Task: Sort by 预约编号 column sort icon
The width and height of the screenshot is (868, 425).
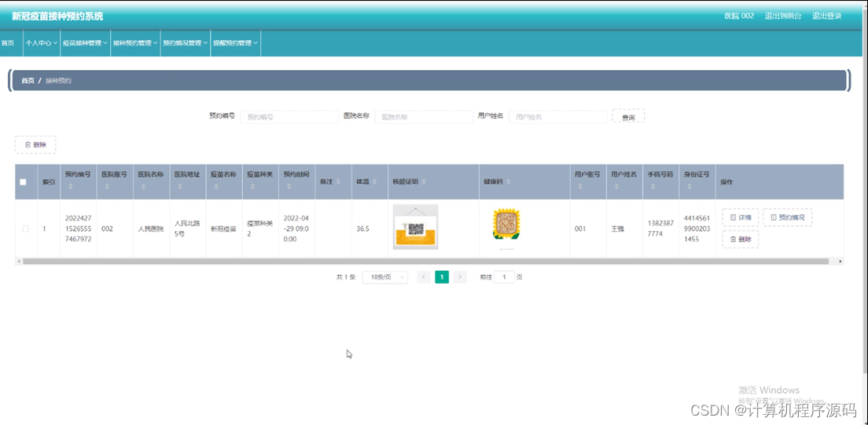Action: coord(70,187)
